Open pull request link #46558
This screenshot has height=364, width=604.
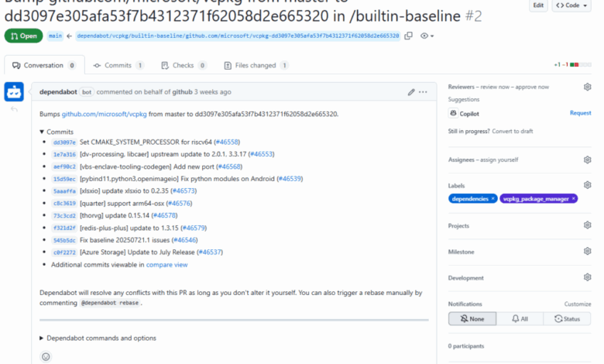tap(227, 143)
